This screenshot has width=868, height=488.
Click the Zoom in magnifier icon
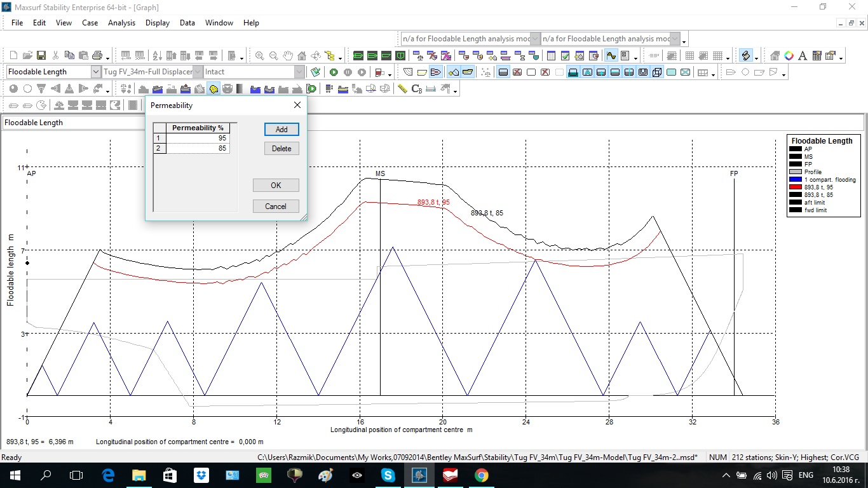coord(260,56)
